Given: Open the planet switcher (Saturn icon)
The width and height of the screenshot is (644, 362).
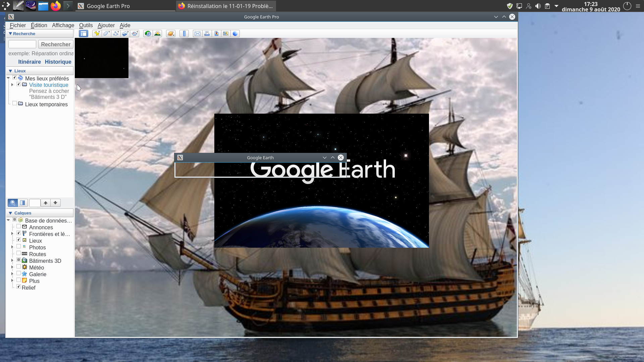Looking at the screenshot, I should [171, 34].
